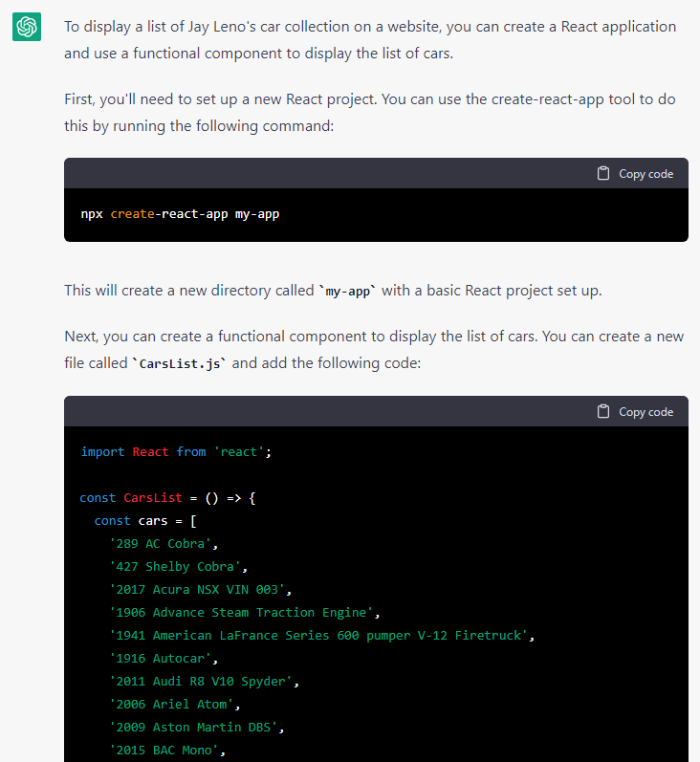700x762 pixels.
Task: Select the '289 AC Cobra' entry
Action: point(164,544)
